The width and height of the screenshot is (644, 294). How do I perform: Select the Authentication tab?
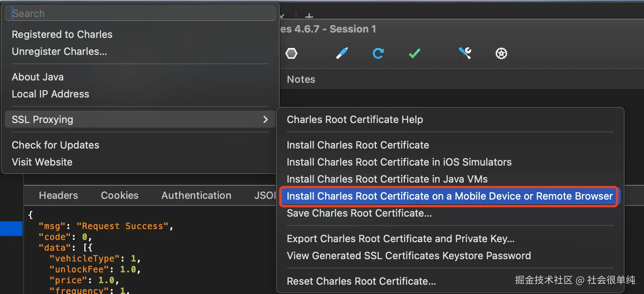click(x=196, y=195)
